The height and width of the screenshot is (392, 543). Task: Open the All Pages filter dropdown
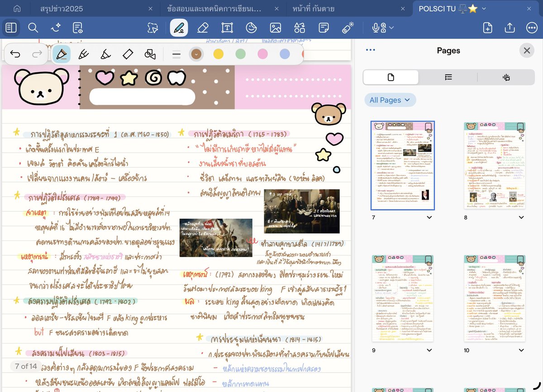(390, 100)
